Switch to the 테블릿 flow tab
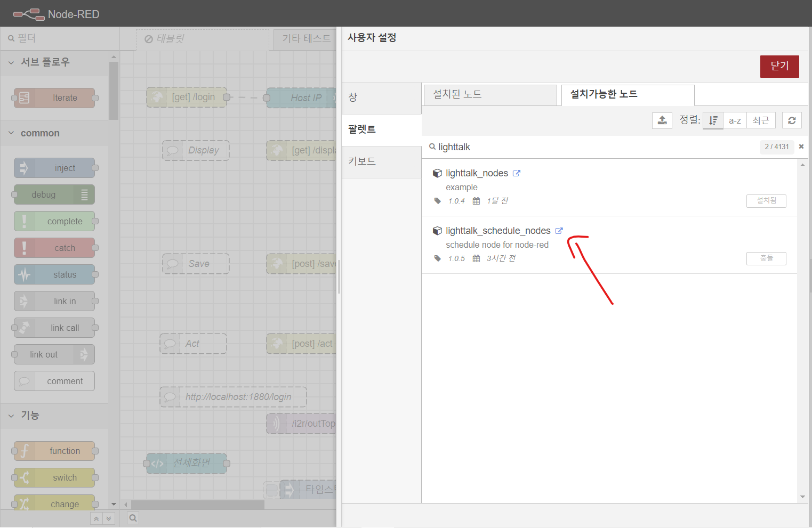The height and width of the screenshot is (528, 812). pos(203,39)
